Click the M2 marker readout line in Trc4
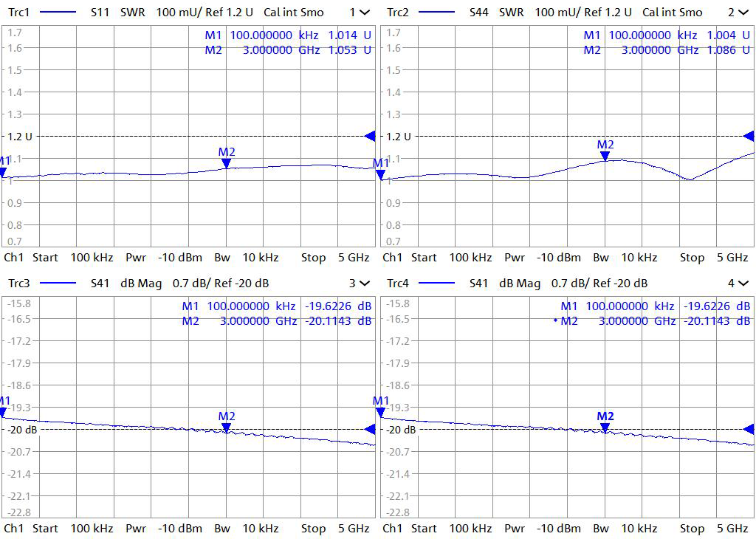This screenshot has height=539, width=756. [653, 320]
